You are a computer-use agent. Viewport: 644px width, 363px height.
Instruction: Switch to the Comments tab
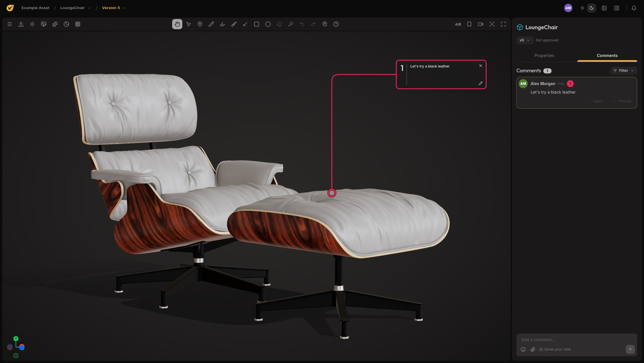(x=607, y=56)
